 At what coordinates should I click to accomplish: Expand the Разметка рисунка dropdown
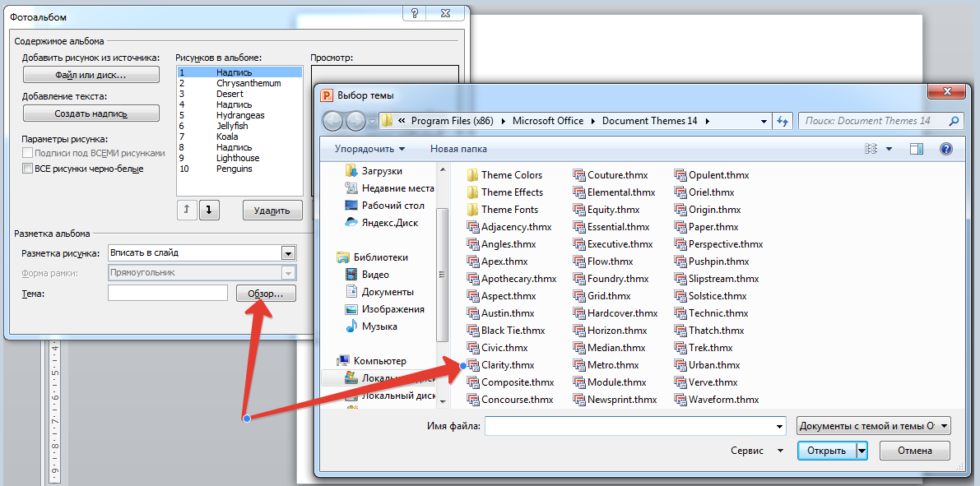[x=287, y=253]
